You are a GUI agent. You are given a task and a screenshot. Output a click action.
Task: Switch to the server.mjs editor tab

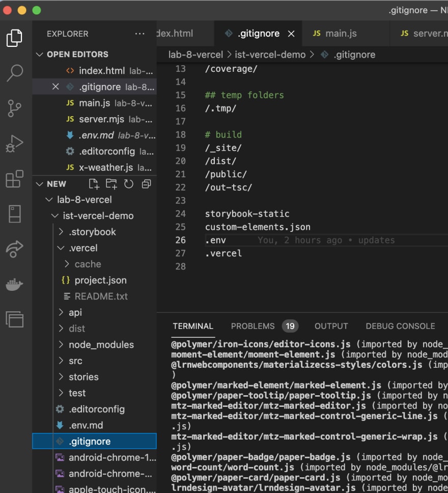[x=419, y=34]
